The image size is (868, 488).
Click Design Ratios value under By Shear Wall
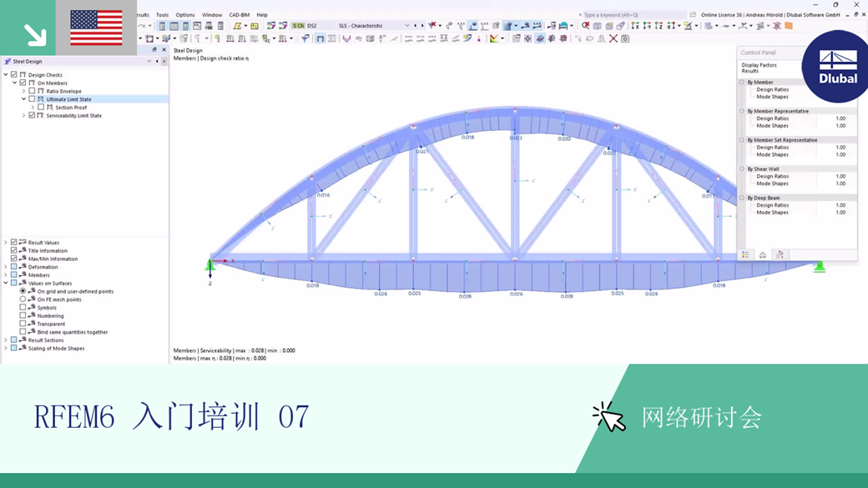pyautogui.click(x=840, y=176)
